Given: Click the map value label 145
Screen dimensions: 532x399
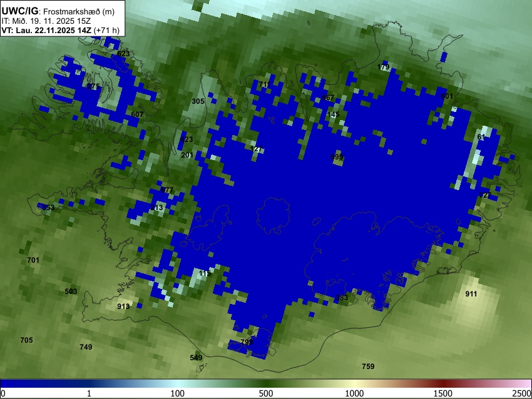Looking at the screenshot, I should [333, 114].
